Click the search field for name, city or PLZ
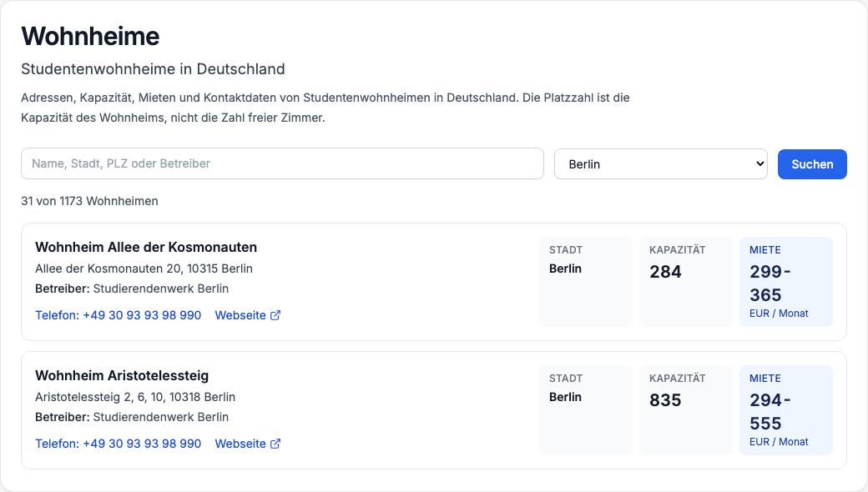868x492 pixels. point(282,163)
